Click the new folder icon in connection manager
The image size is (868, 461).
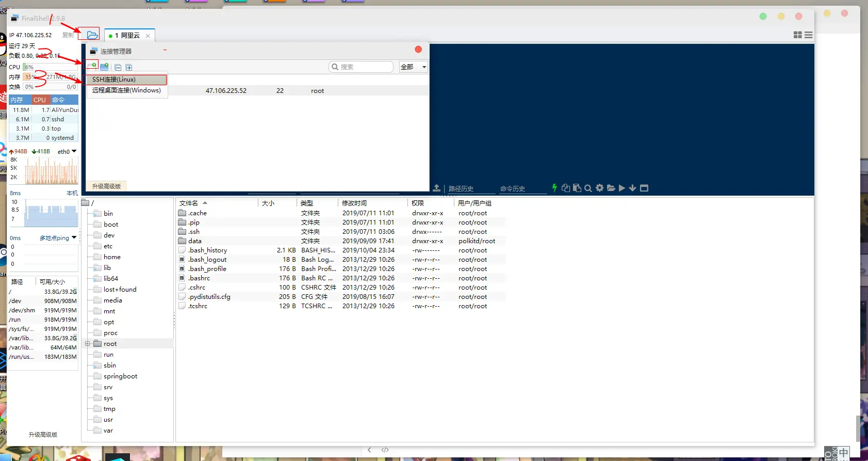(x=104, y=67)
